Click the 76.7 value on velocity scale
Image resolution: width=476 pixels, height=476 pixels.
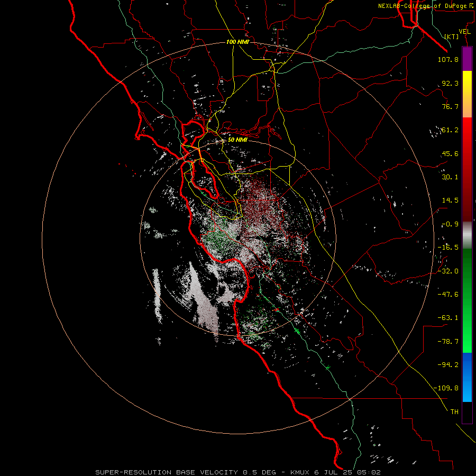[450, 106]
